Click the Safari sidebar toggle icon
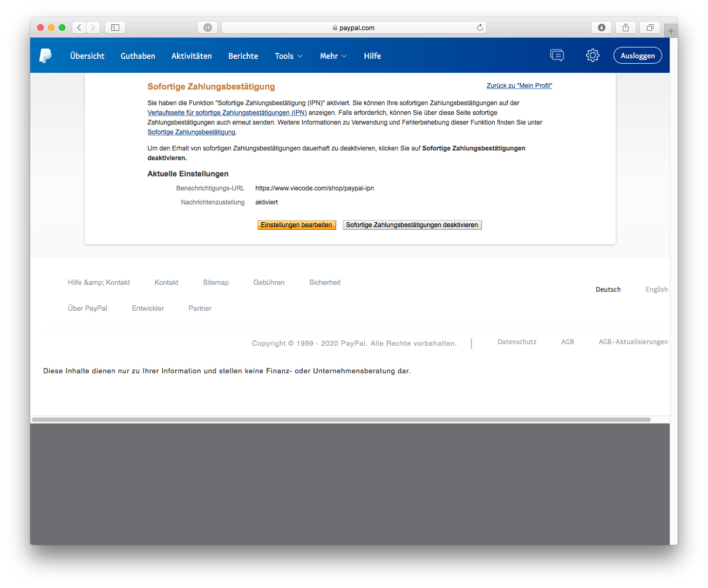 [115, 28]
